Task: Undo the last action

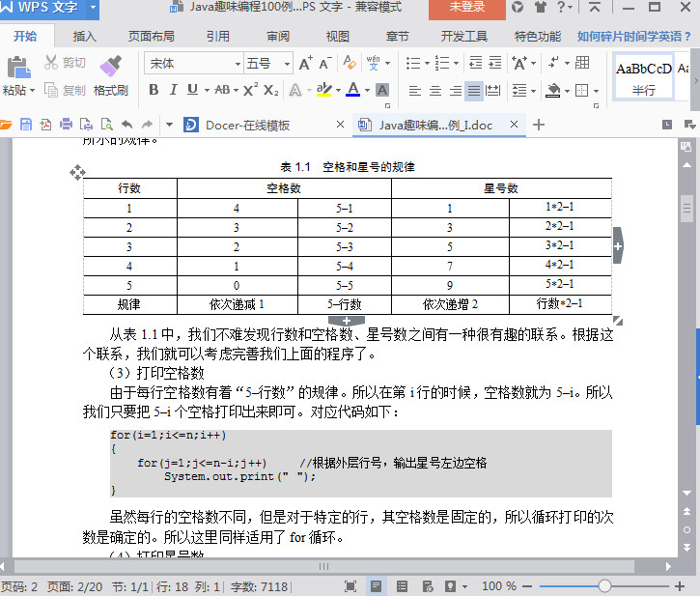Action: [126, 125]
